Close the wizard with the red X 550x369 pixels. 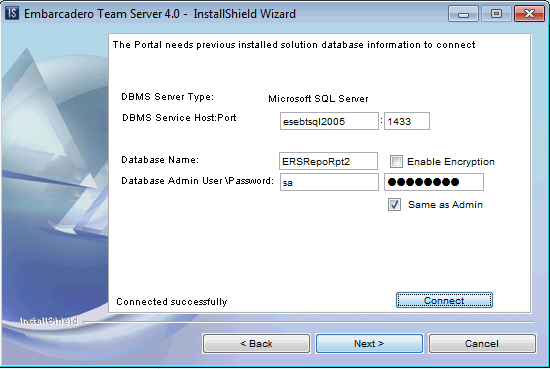coord(529,14)
